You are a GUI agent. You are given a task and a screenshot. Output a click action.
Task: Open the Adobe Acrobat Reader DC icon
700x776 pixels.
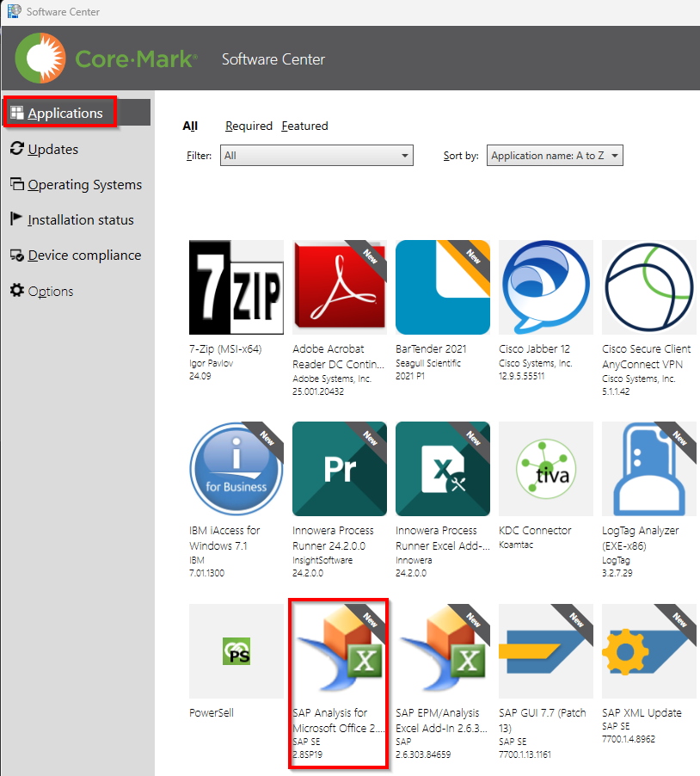click(x=340, y=287)
